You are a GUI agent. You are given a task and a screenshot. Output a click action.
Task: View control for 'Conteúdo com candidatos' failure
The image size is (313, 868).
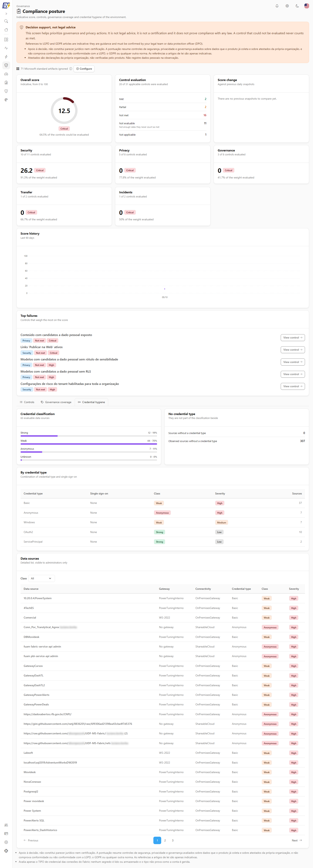tap(292, 338)
